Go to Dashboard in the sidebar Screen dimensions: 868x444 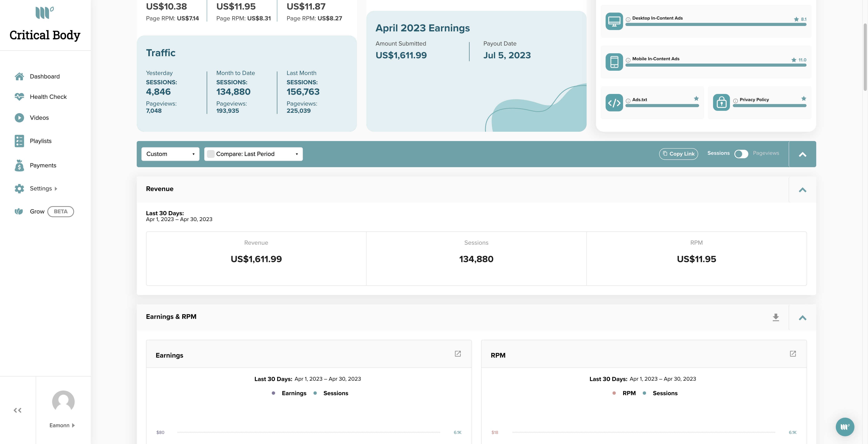tap(45, 76)
